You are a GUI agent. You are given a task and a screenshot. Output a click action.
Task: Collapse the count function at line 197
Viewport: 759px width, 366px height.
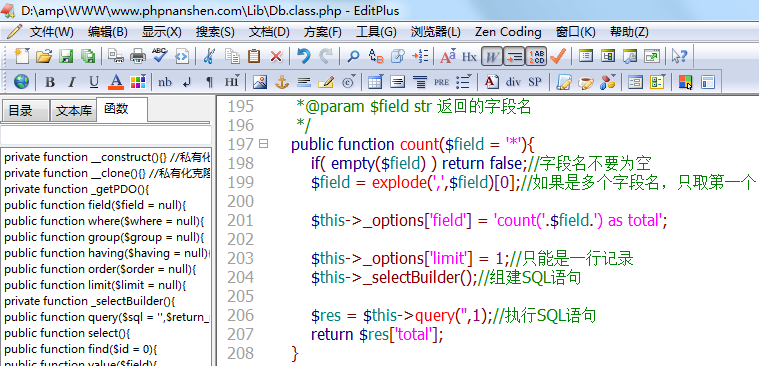pyautogui.click(x=264, y=144)
